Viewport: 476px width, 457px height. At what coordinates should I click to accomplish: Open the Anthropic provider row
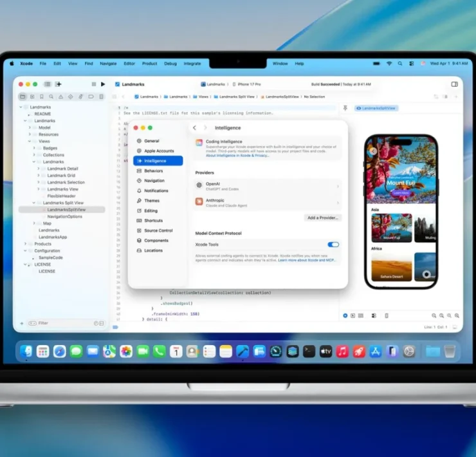click(x=267, y=203)
